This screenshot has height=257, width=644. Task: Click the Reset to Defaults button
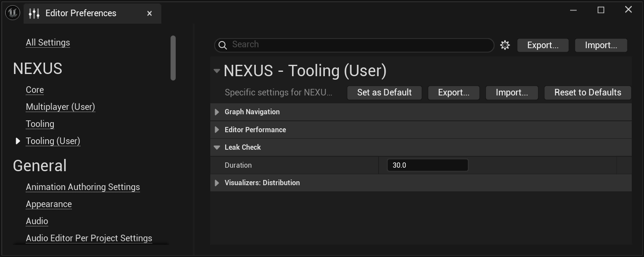pyautogui.click(x=588, y=92)
